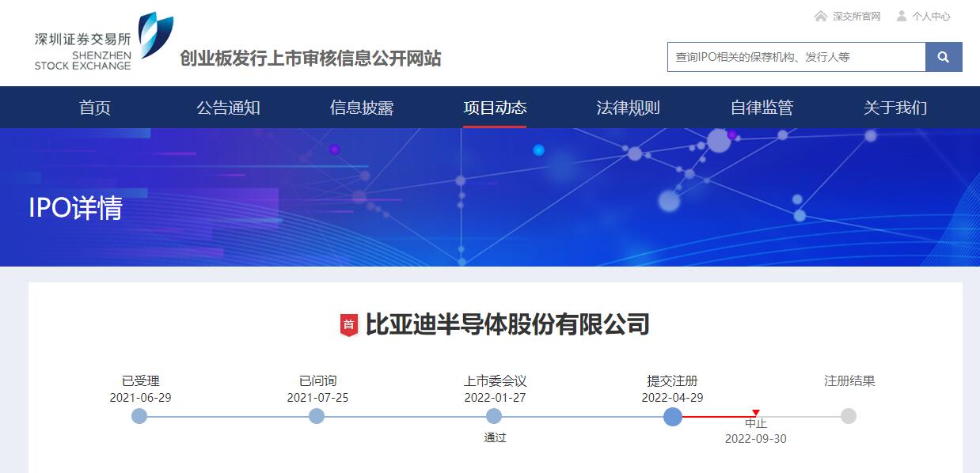This screenshot has width=980, height=473.
Task: Click the home icon beside 深交所官网
Action: (x=820, y=16)
